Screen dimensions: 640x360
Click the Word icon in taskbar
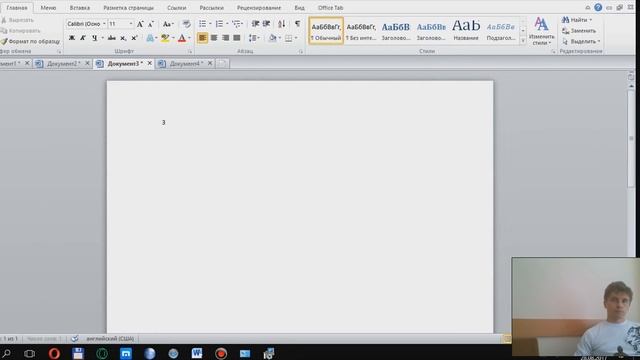coord(197,353)
